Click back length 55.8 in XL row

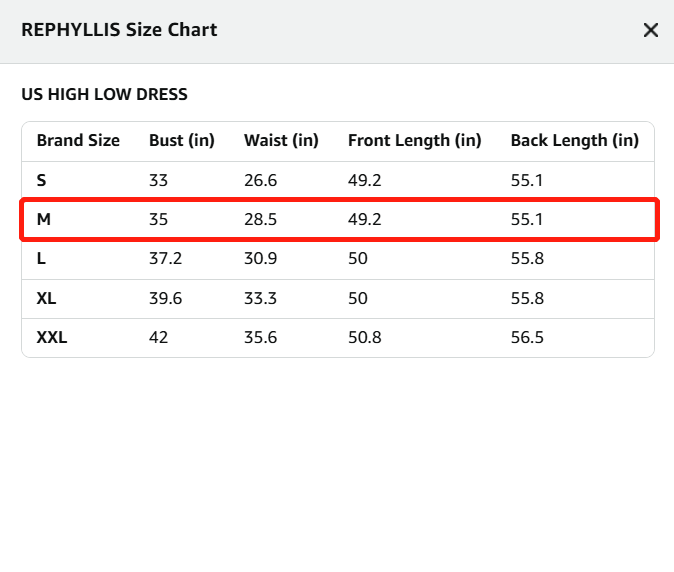point(527,298)
